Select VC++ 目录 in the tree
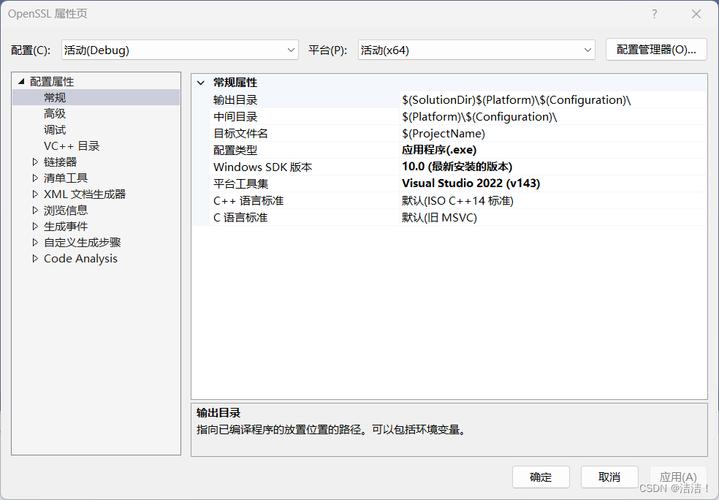The width and height of the screenshot is (719, 500). pos(72,146)
